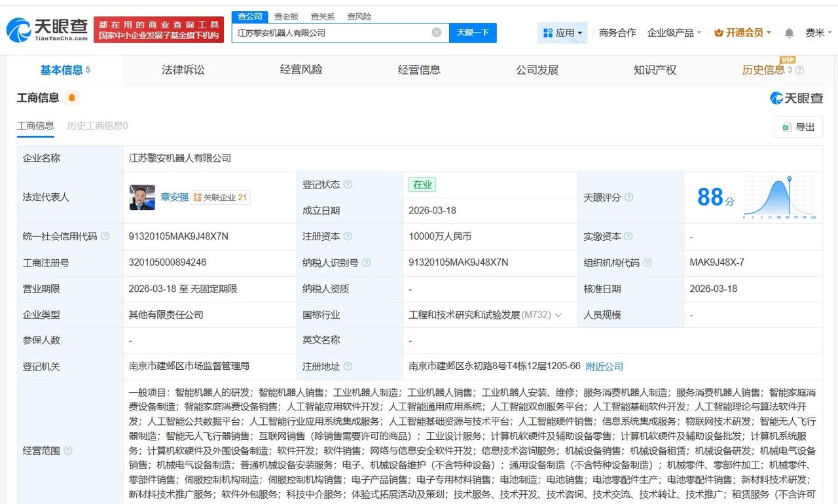Click the 天眼一下 search button
The image size is (838, 504).
(x=473, y=32)
